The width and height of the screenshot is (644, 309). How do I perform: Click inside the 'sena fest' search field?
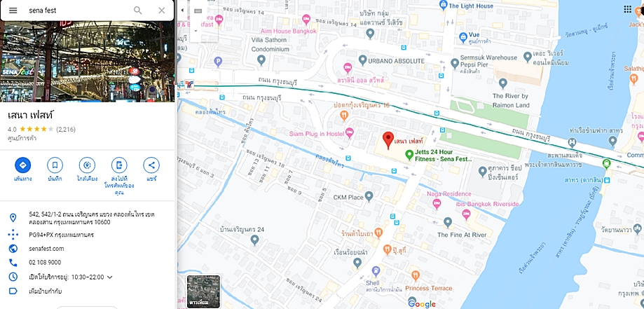tap(78, 11)
